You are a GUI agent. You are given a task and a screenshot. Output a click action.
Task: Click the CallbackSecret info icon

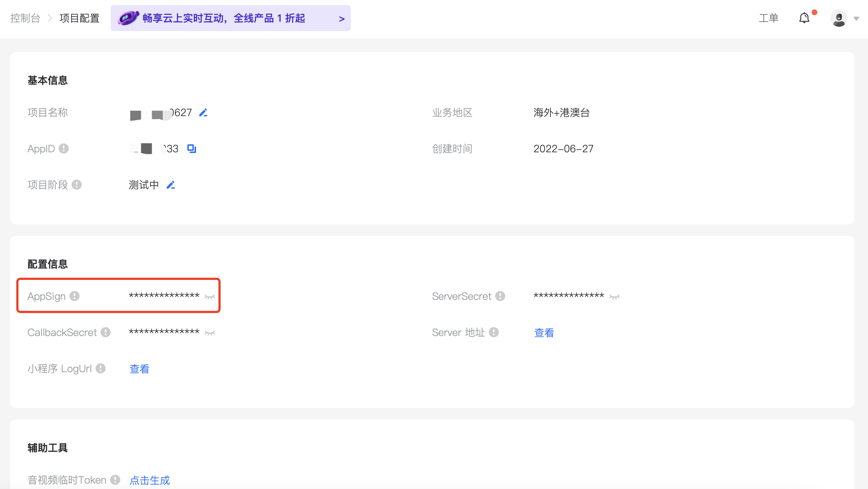point(106,332)
